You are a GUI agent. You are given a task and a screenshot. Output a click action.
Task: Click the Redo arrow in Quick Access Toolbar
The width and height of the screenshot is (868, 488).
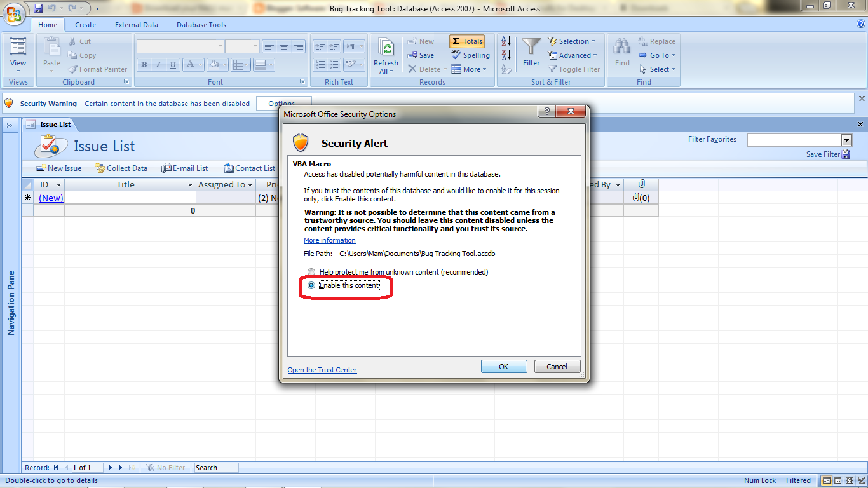click(71, 8)
